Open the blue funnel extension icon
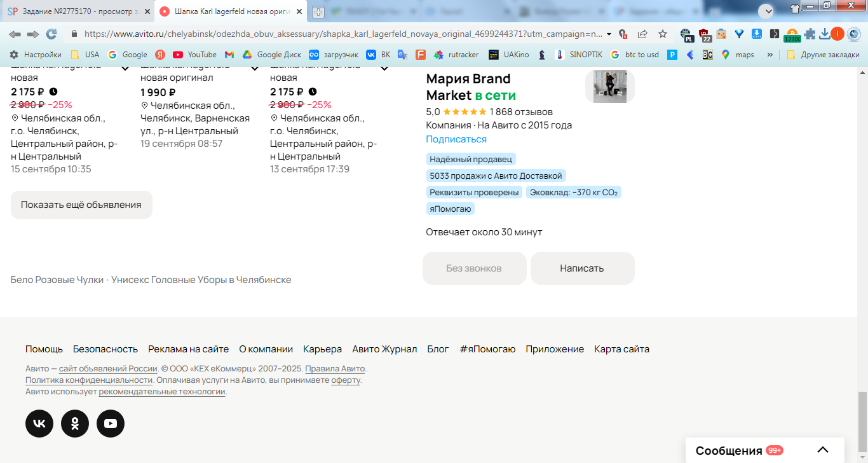The width and height of the screenshot is (868, 463). (x=739, y=34)
